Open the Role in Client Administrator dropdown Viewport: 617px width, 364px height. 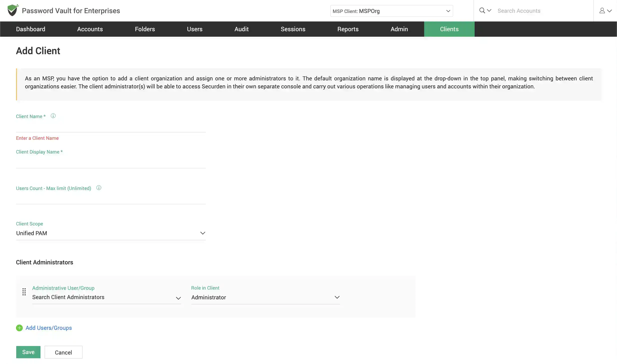[266, 297]
